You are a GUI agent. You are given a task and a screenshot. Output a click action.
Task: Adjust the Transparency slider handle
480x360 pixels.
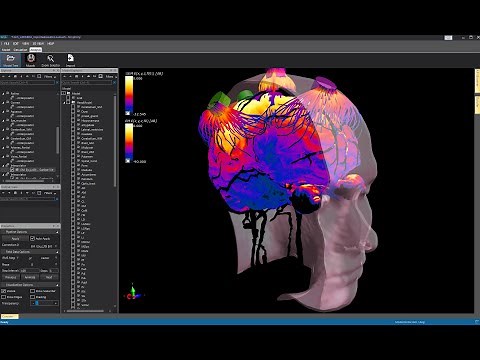[37, 303]
